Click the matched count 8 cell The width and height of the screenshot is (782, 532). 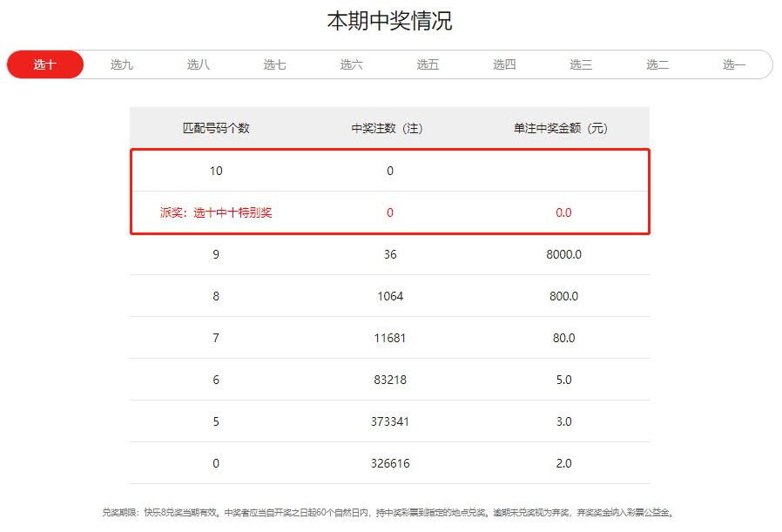click(216, 296)
